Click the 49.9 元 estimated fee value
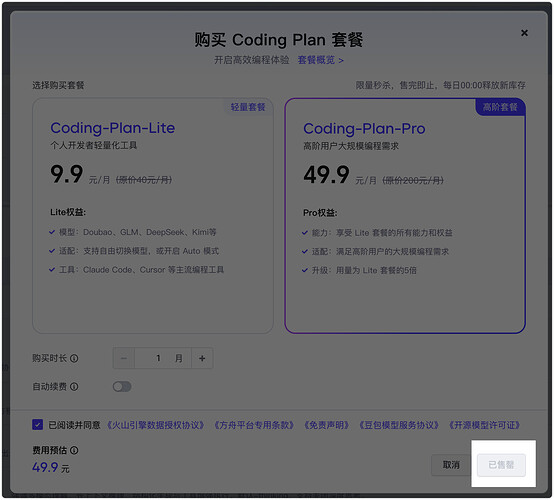Screen dimensions: 554x500 pyautogui.click(x=51, y=467)
